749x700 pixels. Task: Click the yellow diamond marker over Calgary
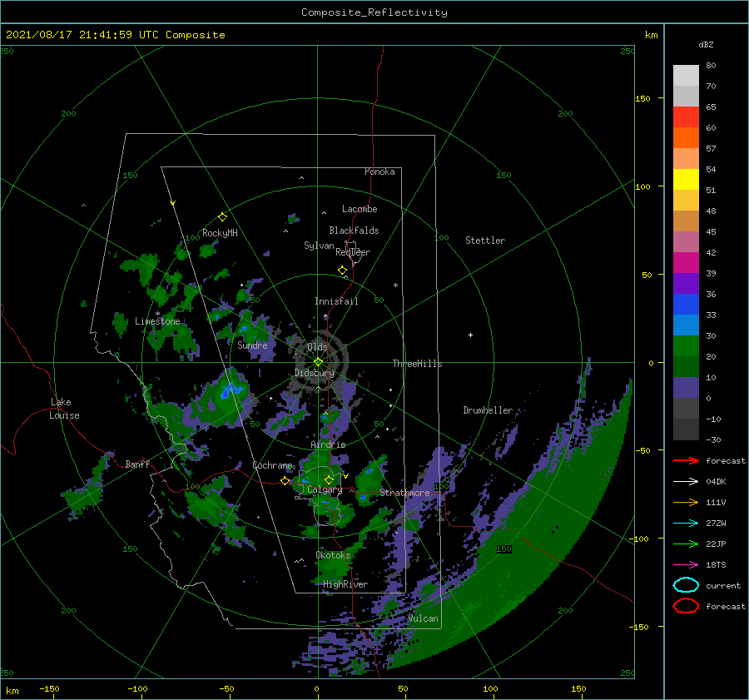tap(329, 479)
